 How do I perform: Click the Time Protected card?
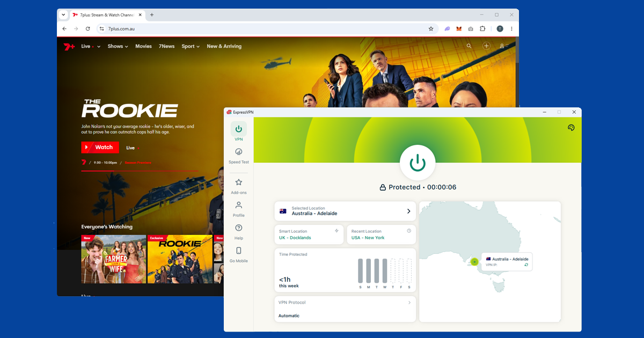coord(345,270)
